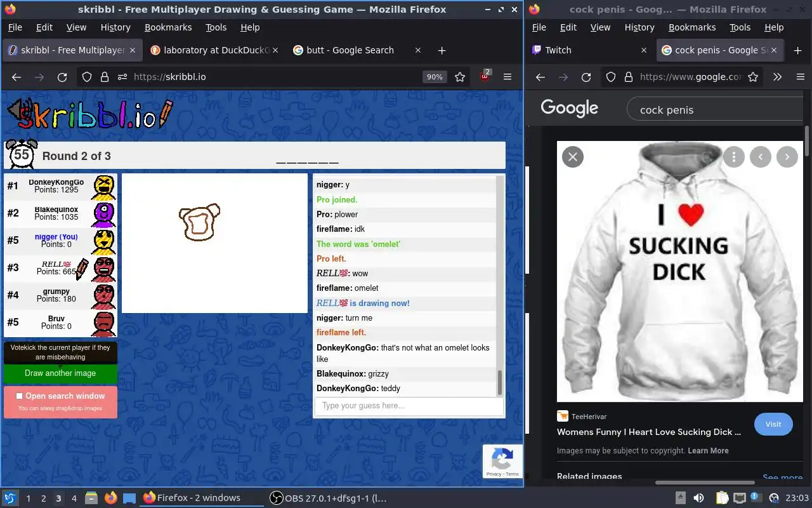This screenshot has width=812, height=508.
Task: Go back in the skribbl Firefox window
Action: click(17, 77)
